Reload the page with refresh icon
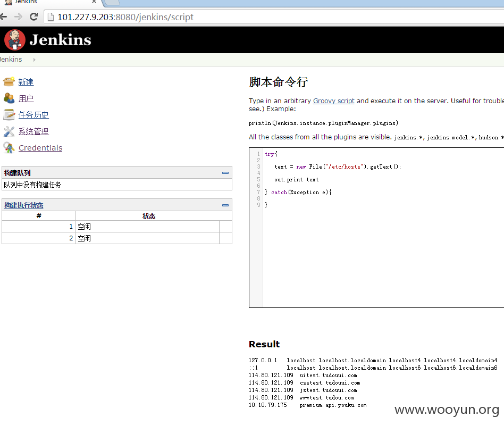Image resolution: width=504 pixels, height=425 pixels. tap(33, 16)
